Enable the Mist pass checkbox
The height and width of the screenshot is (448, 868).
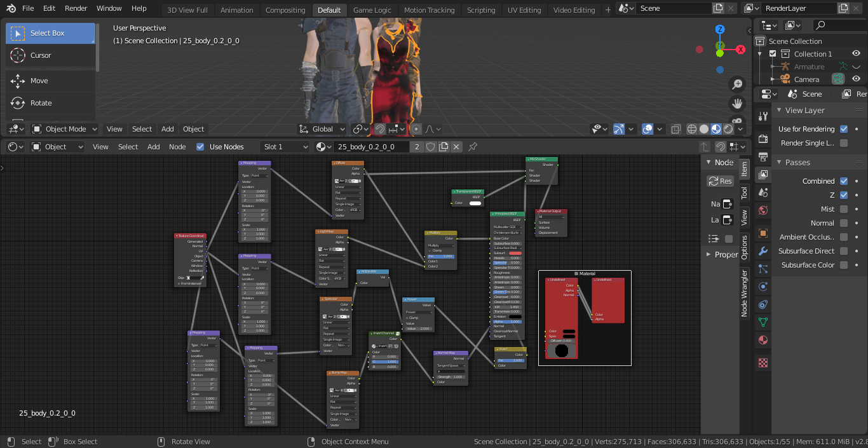[x=844, y=209]
